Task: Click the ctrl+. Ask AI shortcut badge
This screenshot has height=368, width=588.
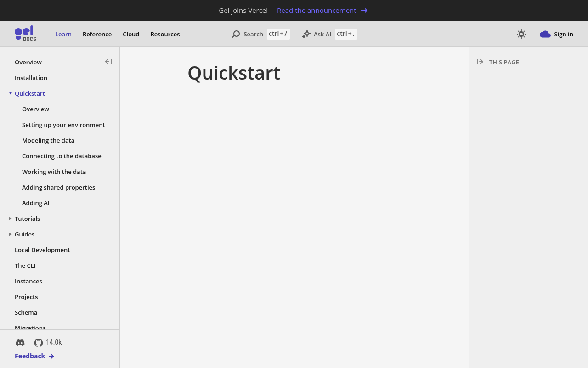Action: [x=346, y=34]
